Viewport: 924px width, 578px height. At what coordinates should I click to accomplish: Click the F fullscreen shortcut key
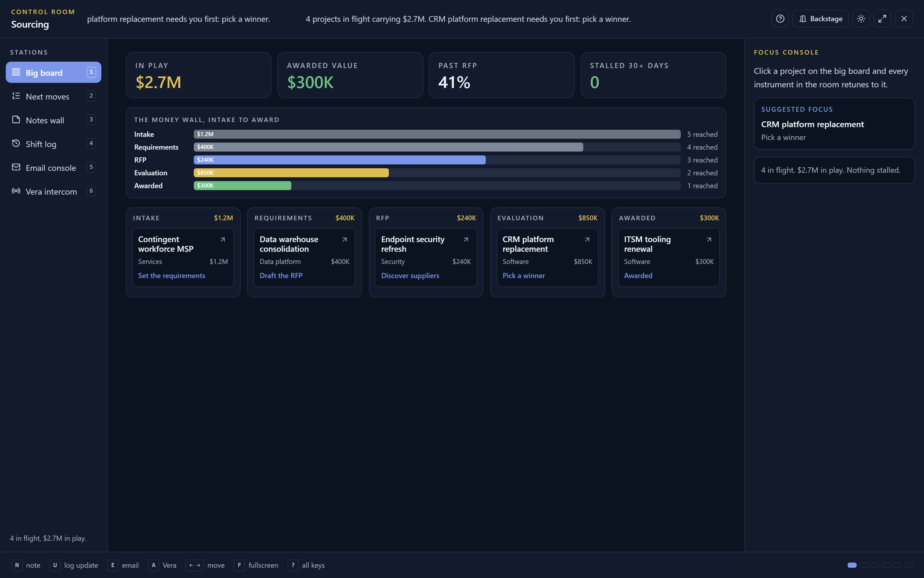click(239, 565)
